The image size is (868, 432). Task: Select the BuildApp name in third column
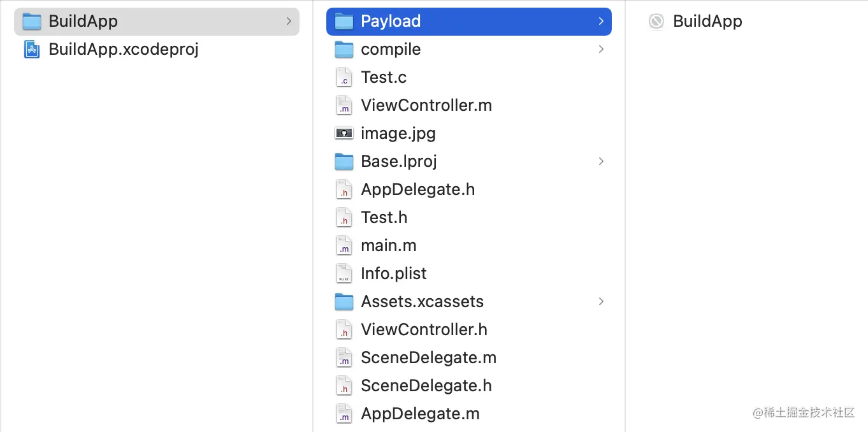pyautogui.click(x=708, y=21)
